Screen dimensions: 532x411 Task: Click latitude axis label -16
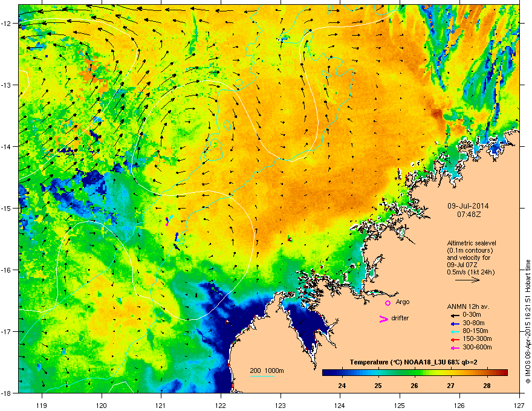pos(6,270)
